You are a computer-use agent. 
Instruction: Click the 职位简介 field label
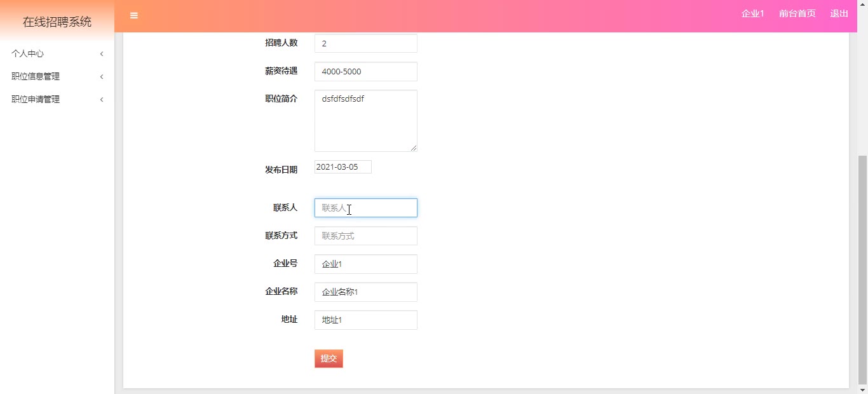coord(281,98)
